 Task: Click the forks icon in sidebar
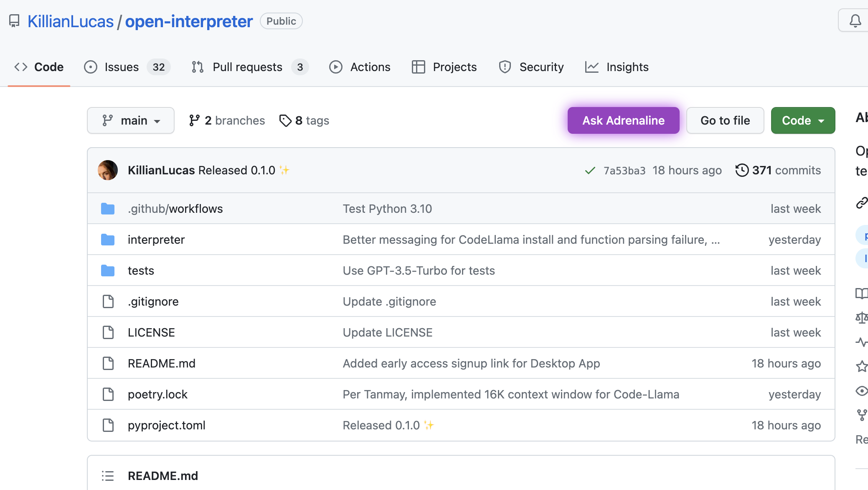coord(861,415)
